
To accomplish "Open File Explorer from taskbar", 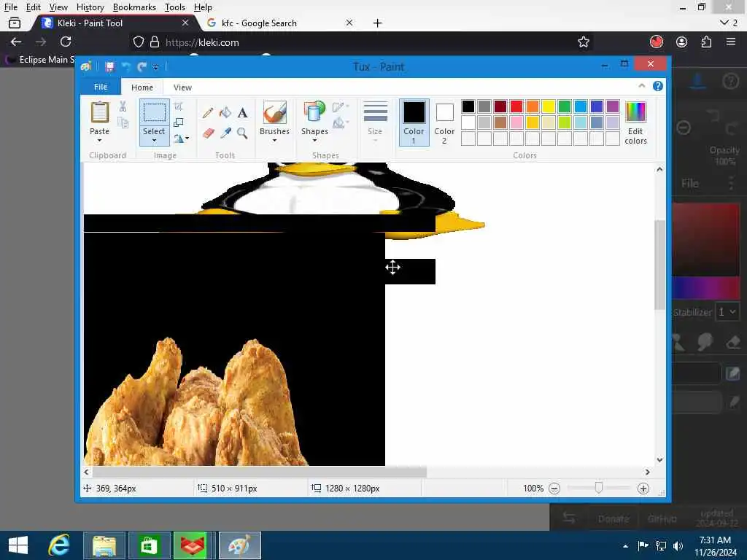I will [x=104, y=545].
